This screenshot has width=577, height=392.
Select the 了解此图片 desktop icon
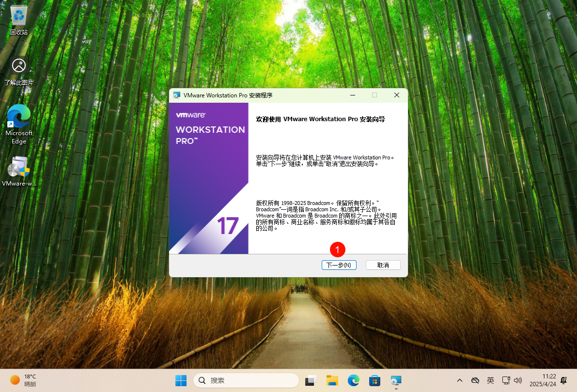[19, 71]
